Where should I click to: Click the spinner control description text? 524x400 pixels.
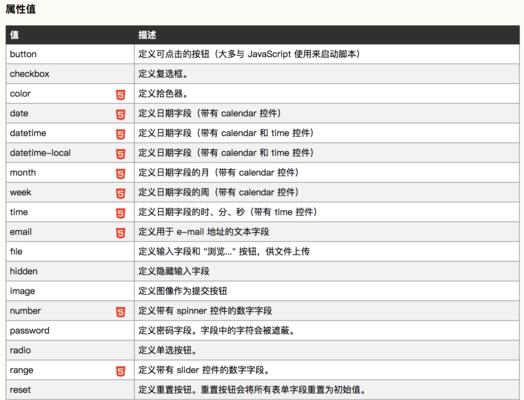coord(205,311)
